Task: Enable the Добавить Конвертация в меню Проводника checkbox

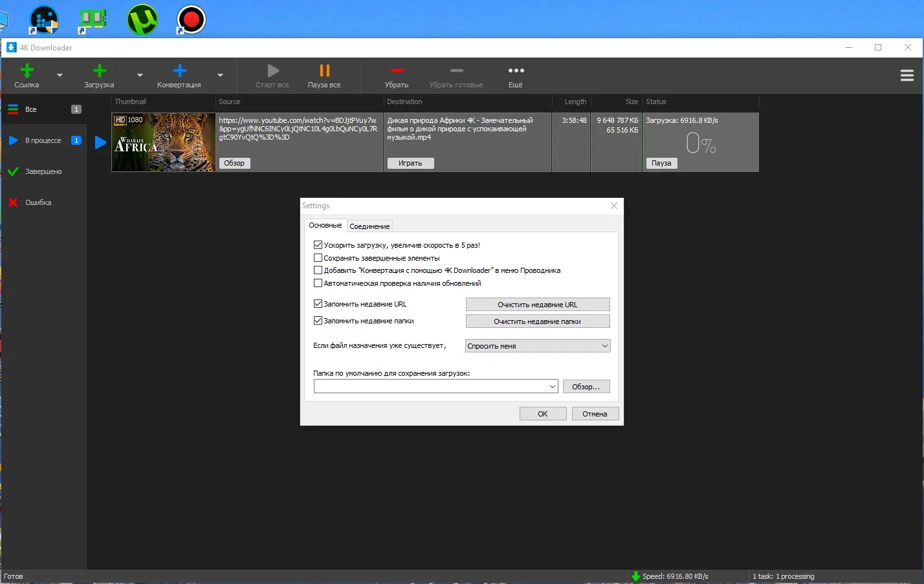Action: pos(318,270)
